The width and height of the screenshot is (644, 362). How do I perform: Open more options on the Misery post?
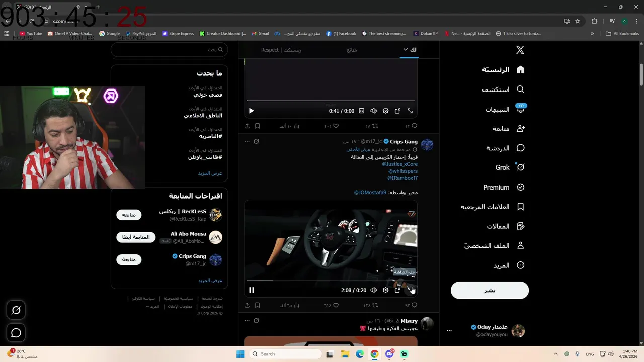coord(247,320)
